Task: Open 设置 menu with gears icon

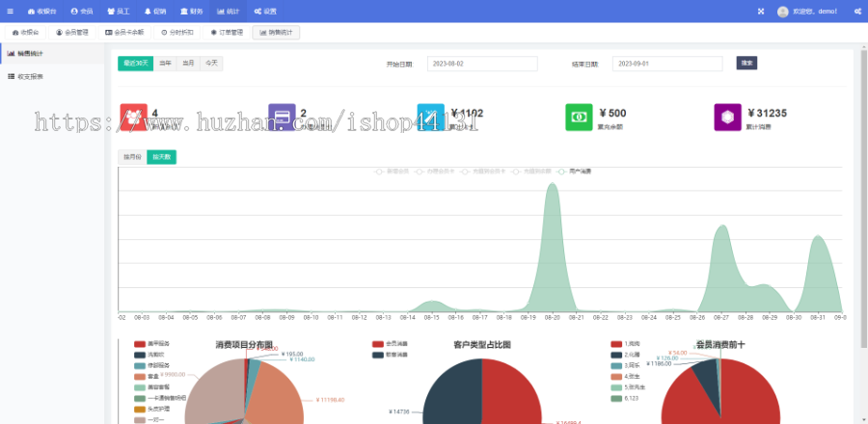Action: coord(265,11)
